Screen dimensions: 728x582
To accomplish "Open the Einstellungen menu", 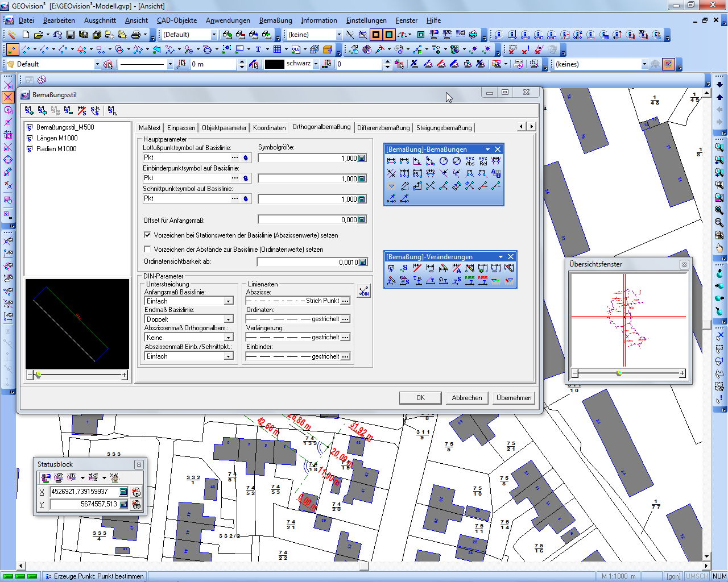I will coord(366,20).
